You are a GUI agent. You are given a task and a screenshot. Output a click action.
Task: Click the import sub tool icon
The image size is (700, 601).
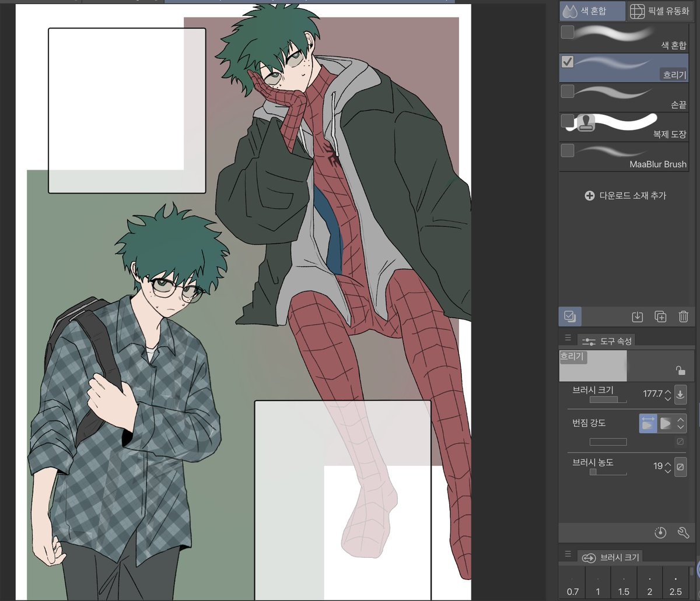pos(638,317)
